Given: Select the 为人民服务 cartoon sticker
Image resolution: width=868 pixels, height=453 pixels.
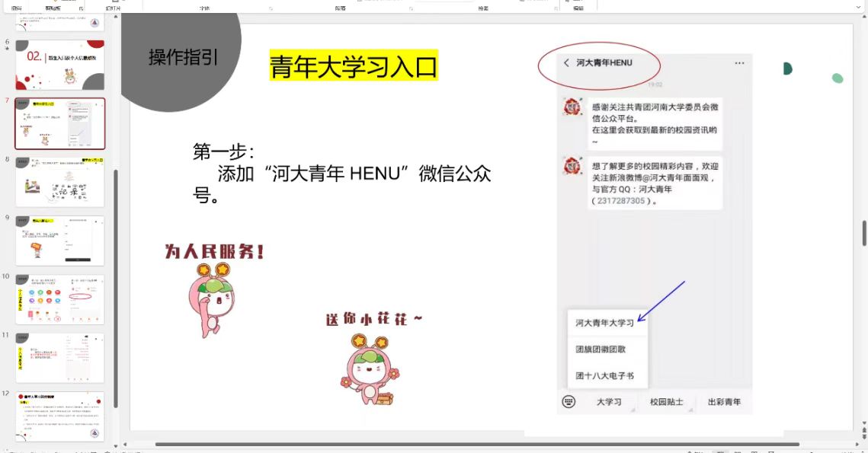Looking at the screenshot, I should (x=213, y=289).
